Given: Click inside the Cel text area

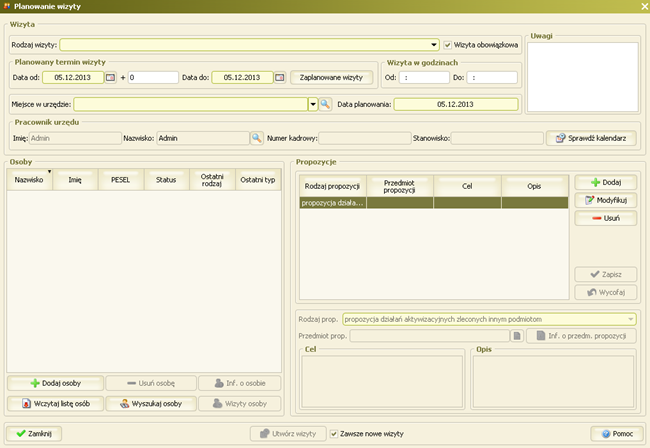Looking at the screenshot, I should click(382, 382).
